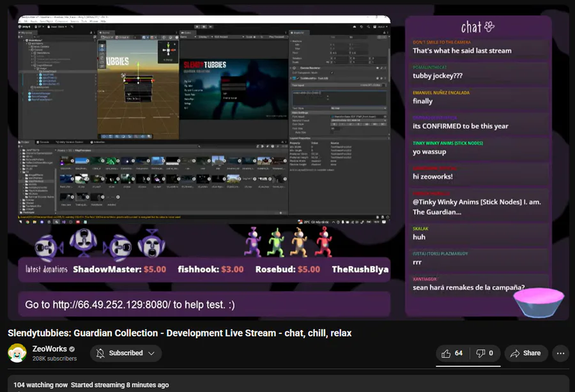The image size is (575, 392).
Task: Open the Display 1 dropdown in Game view
Action: pos(206,37)
